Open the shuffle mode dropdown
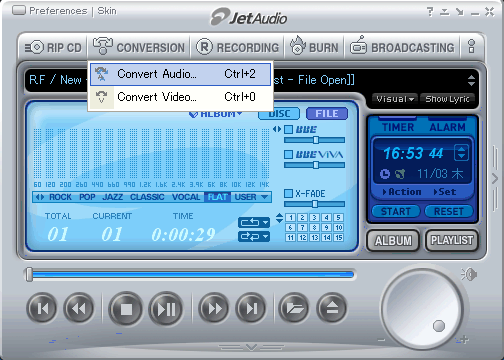504x360 pixels. [254, 237]
